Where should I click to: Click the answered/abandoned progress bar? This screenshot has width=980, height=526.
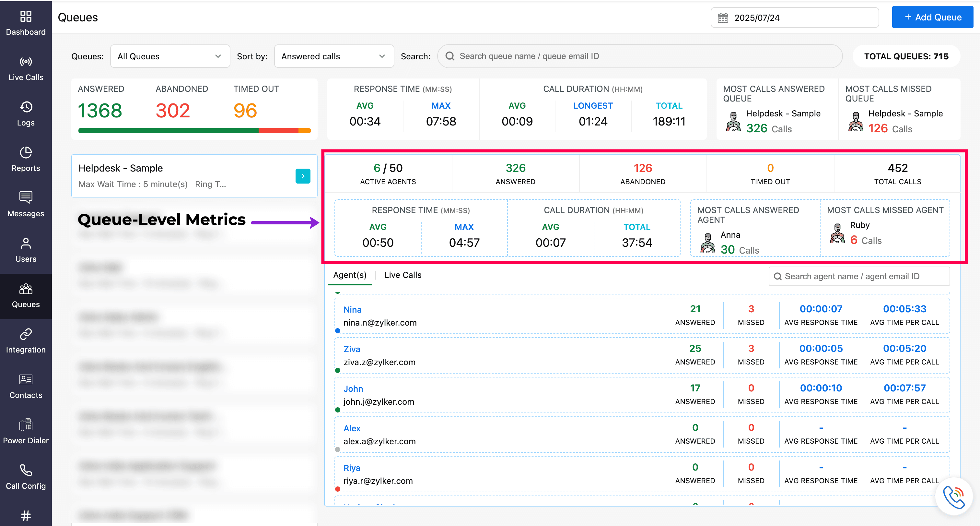coord(194,131)
